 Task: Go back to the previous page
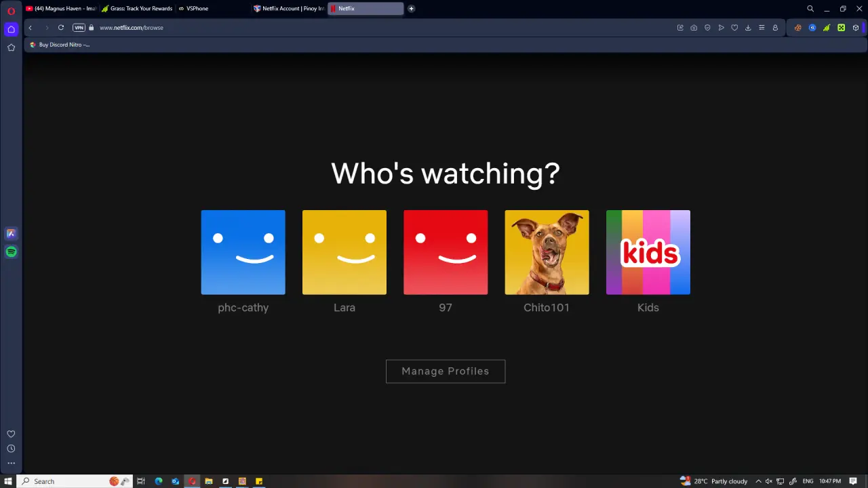click(31, 28)
